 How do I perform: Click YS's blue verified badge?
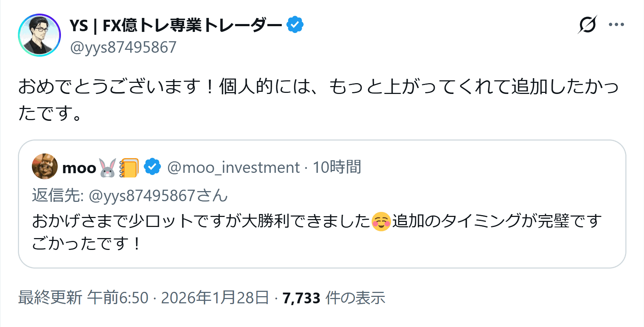click(295, 25)
